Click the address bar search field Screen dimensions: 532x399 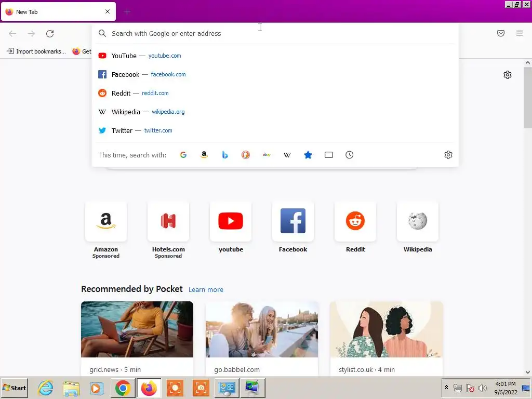[275, 33]
